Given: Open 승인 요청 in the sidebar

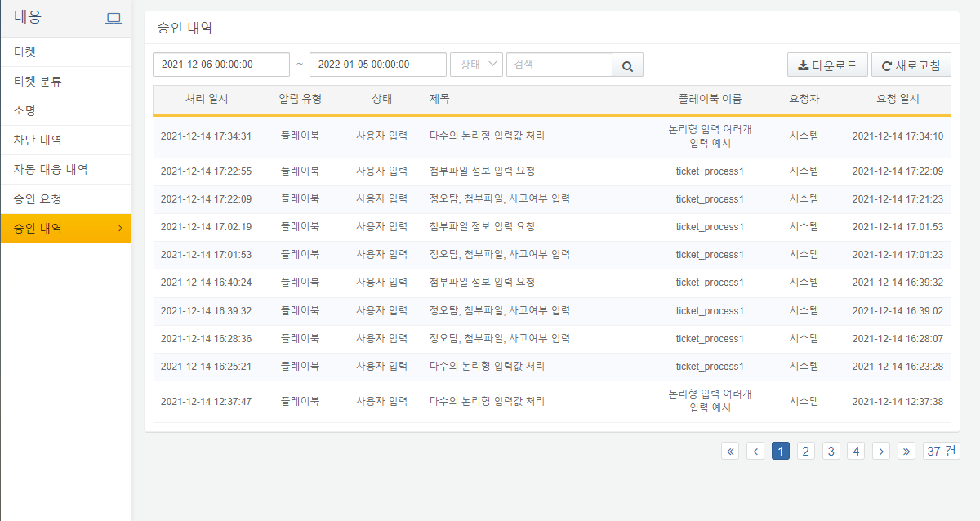Looking at the screenshot, I should coord(65,199).
